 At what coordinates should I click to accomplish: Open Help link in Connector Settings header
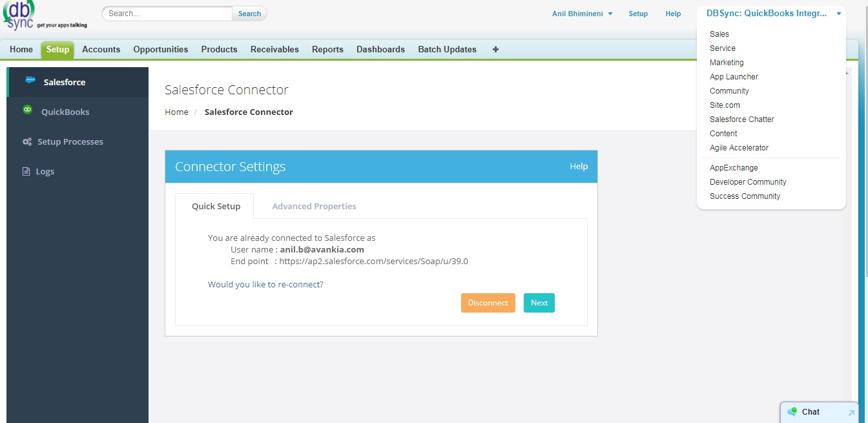(x=578, y=167)
